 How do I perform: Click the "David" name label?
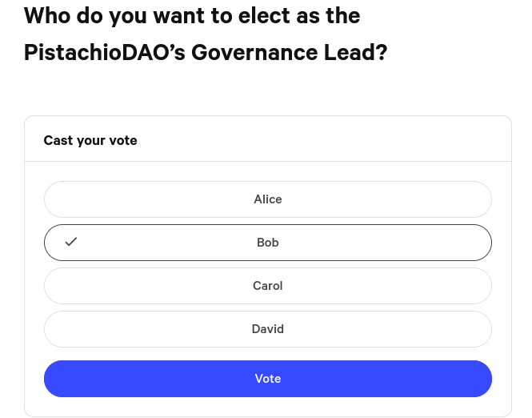267,329
